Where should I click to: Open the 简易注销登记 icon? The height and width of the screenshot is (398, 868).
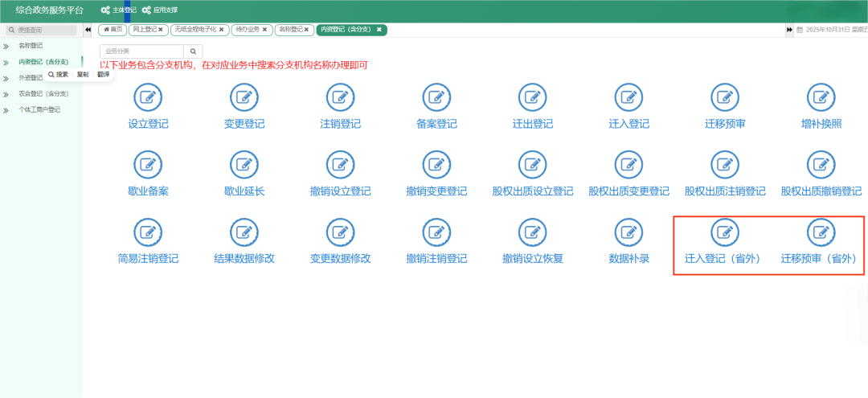pyautogui.click(x=148, y=232)
